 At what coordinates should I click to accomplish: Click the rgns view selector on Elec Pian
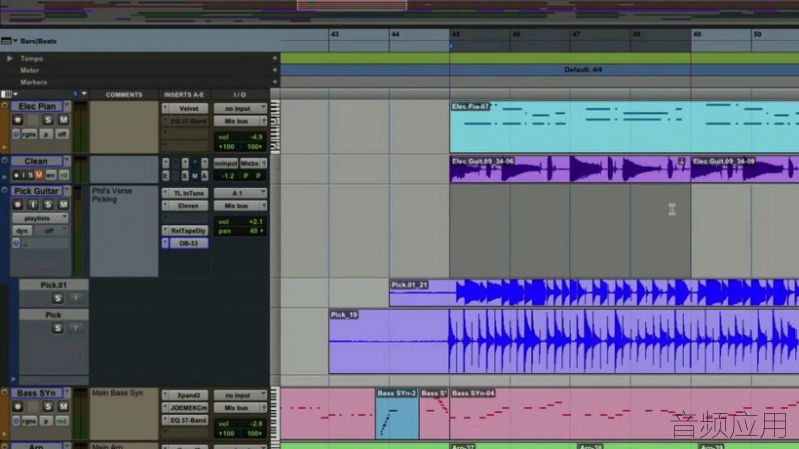(x=29, y=134)
